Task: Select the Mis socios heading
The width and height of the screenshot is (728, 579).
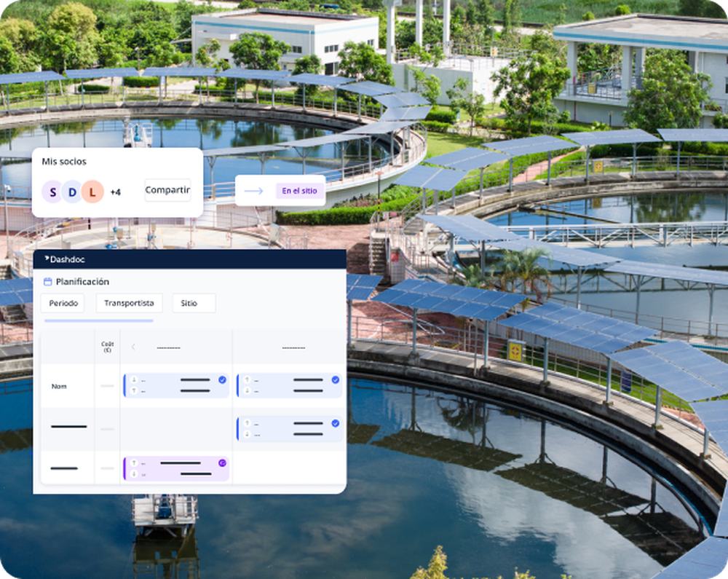Action: (64, 162)
